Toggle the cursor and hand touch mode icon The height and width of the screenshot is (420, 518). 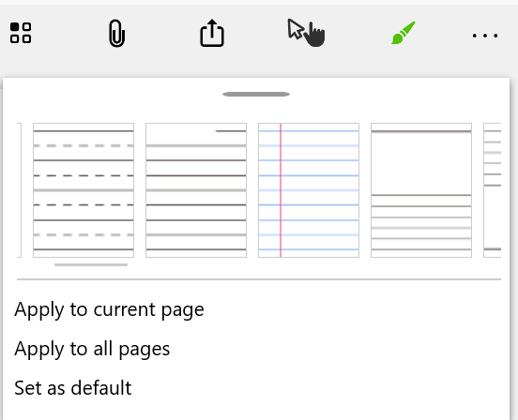[306, 33]
